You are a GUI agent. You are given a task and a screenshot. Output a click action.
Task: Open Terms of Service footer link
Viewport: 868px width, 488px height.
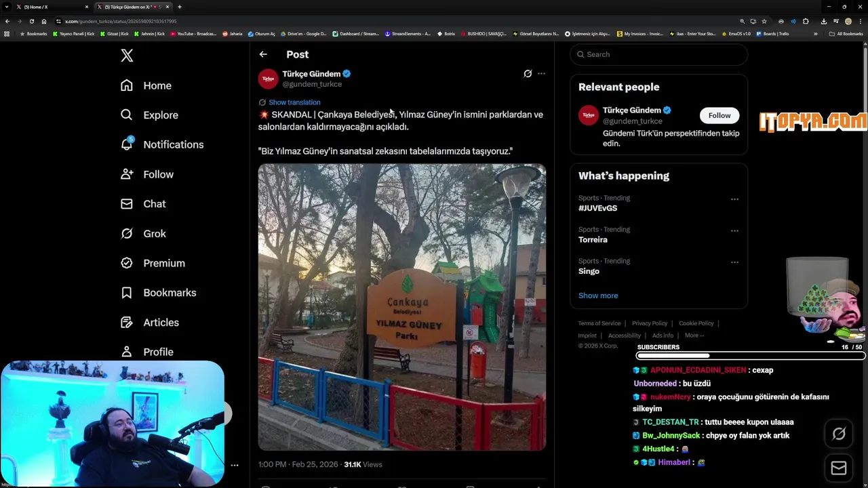click(599, 323)
